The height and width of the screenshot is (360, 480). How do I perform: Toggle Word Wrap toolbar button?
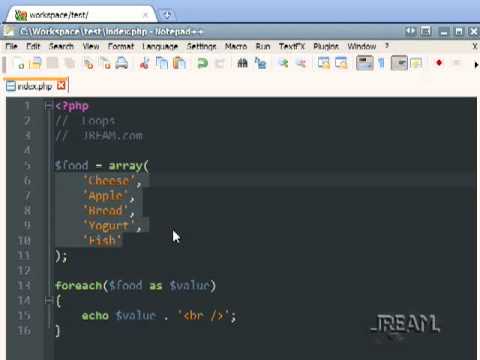pos(365,63)
